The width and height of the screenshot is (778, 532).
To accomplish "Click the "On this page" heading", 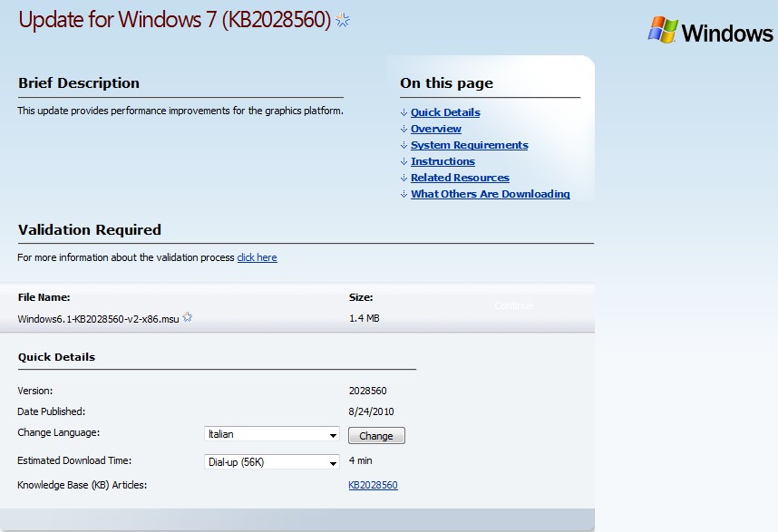I will [x=446, y=82].
